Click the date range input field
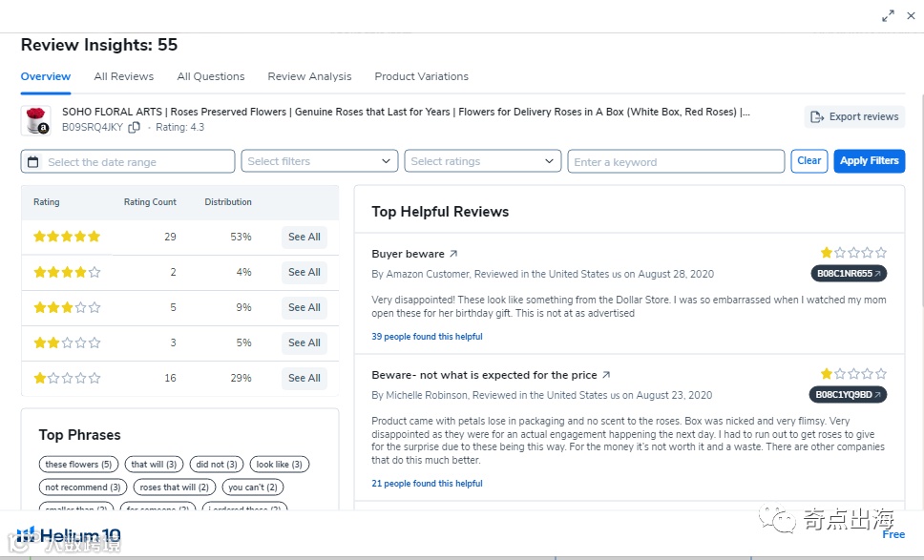This screenshot has height=560, width=924. point(128,161)
